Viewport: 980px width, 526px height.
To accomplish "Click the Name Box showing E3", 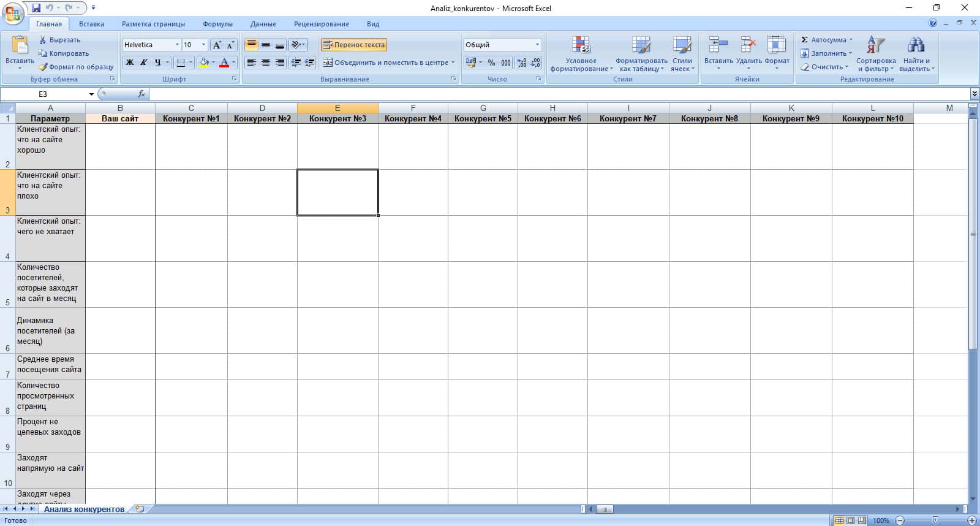I will (44, 94).
